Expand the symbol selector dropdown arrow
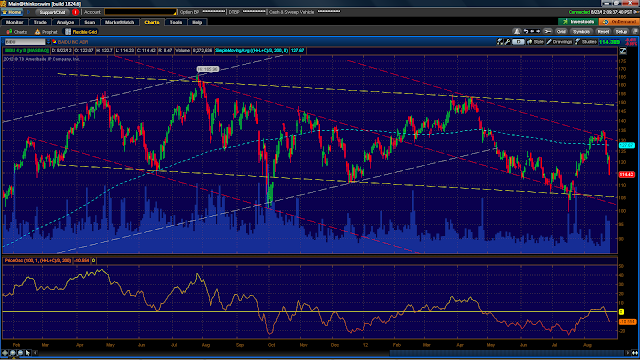The image size is (640, 360). point(48,42)
